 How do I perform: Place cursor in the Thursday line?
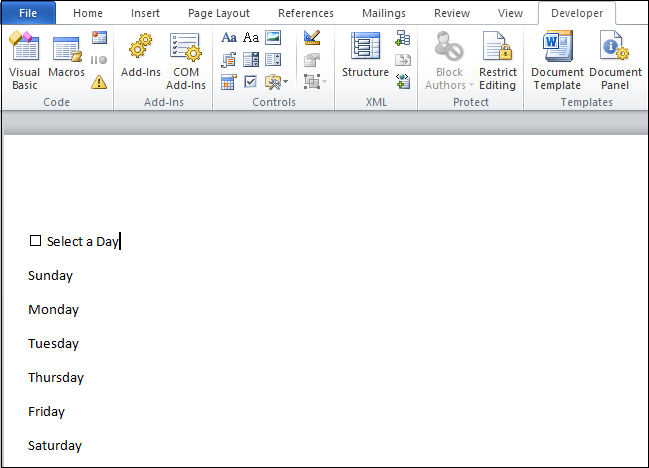[x=56, y=377]
